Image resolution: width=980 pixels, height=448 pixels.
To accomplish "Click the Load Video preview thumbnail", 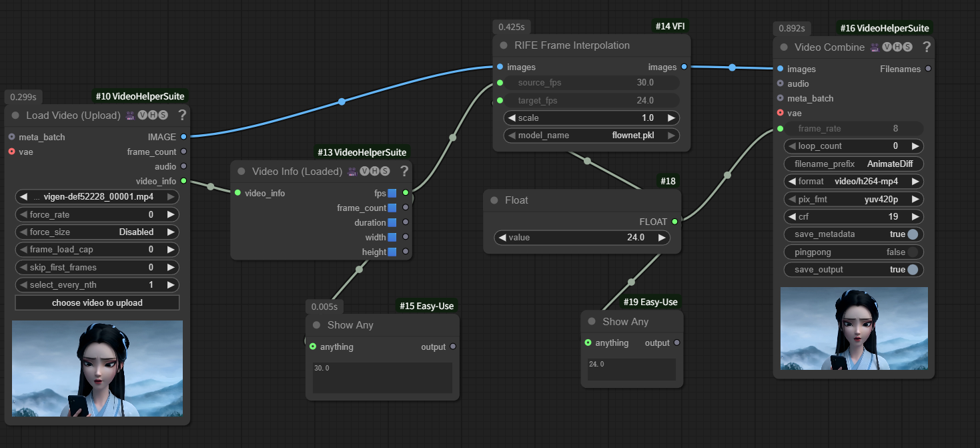I will coord(97,369).
